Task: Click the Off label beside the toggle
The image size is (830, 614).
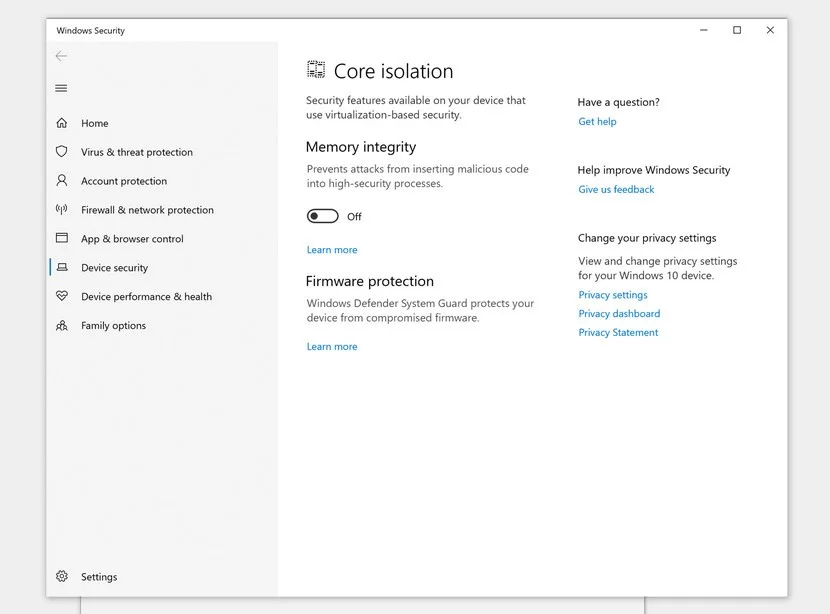Action: [x=354, y=216]
